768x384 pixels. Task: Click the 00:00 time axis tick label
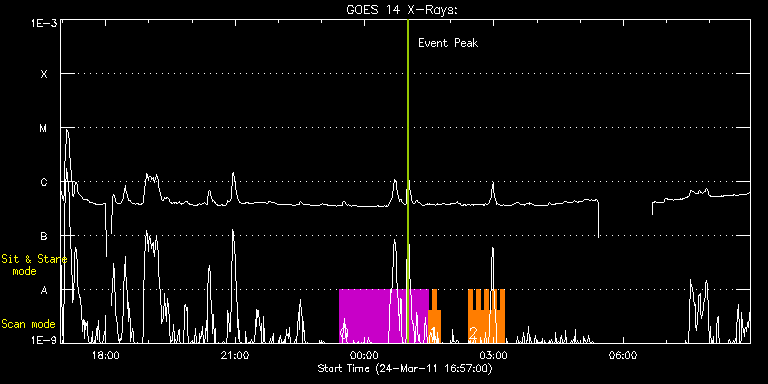click(x=364, y=355)
